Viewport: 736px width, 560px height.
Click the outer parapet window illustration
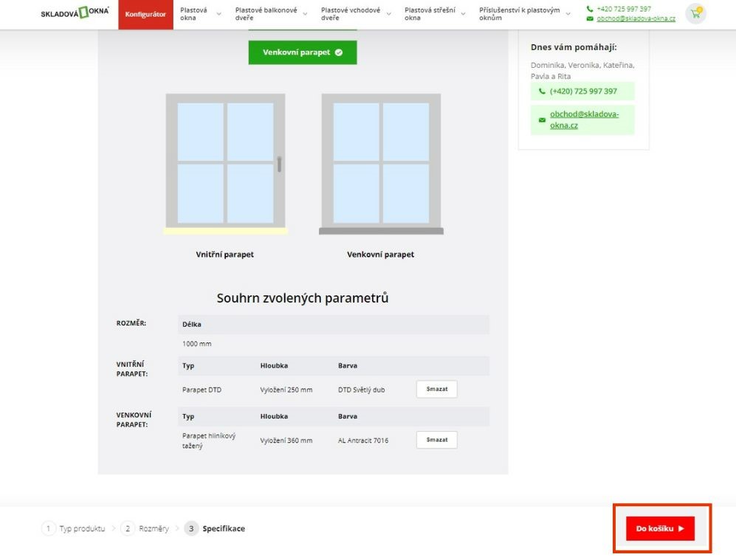pyautogui.click(x=381, y=164)
